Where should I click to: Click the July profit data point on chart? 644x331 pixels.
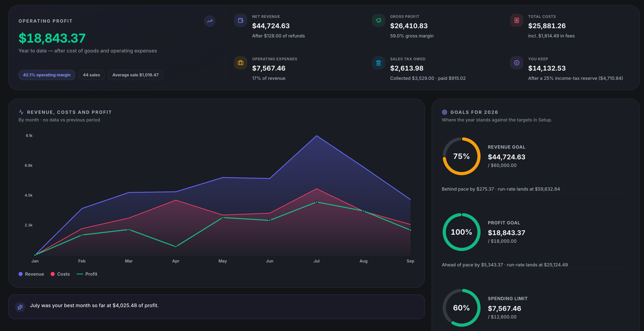[x=316, y=202]
